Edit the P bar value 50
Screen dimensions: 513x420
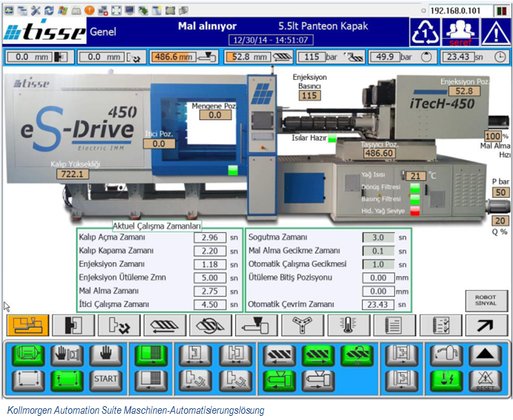(501, 192)
